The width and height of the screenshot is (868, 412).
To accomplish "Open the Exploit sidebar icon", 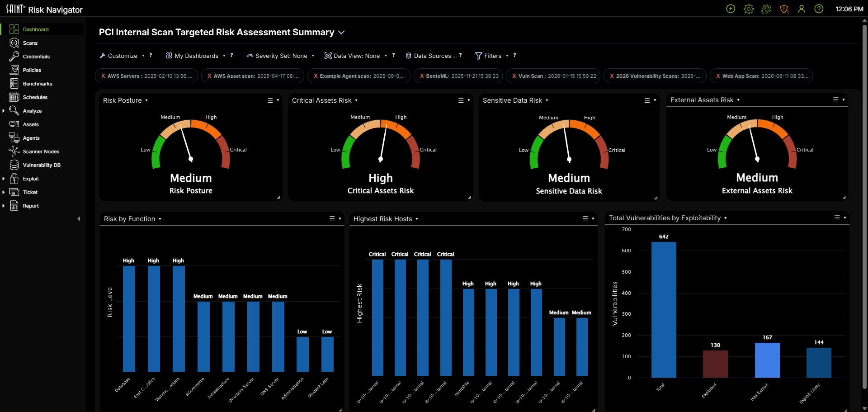I will (x=14, y=179).
